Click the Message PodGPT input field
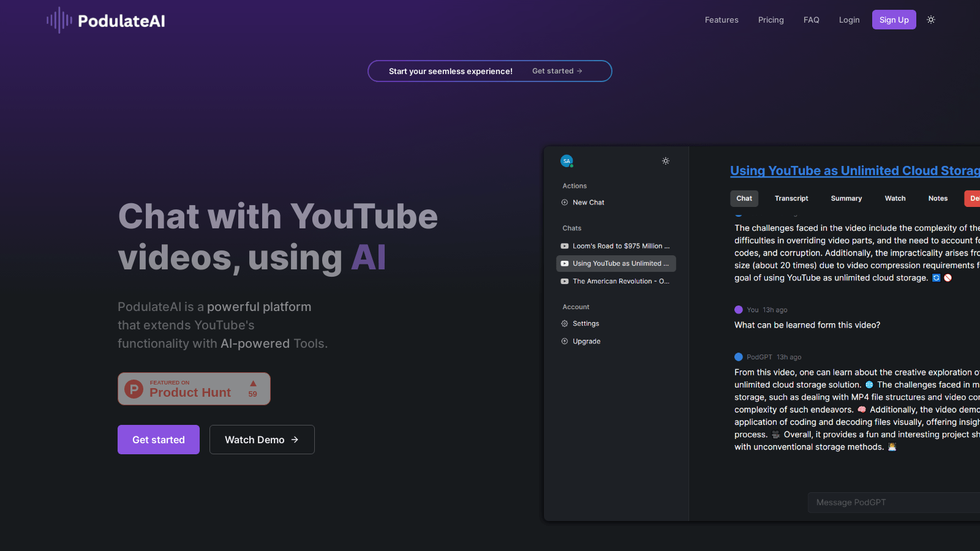This screenshot has height=551, width=980. click(x=894, y=503)
